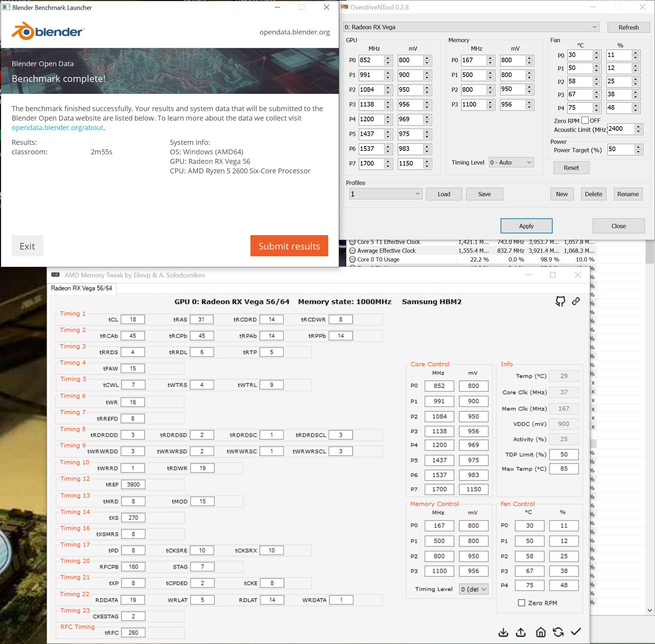Image resolution: width=655 pixels, height=644 pixels.
Task: Click the tRFC input field
Action: click(x=133, y=633)
